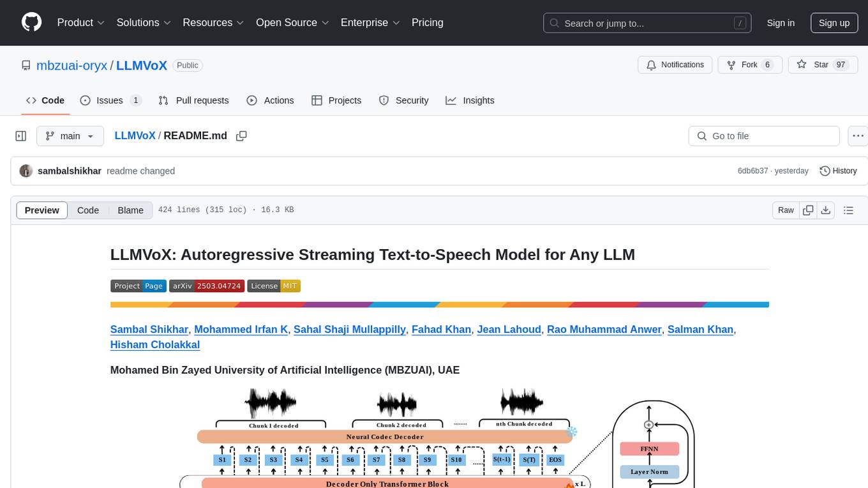The image size is (868, 488).
Task: Open Hisham Cholakkal author link
Action: pyautogui.click(x=155, y=344)
